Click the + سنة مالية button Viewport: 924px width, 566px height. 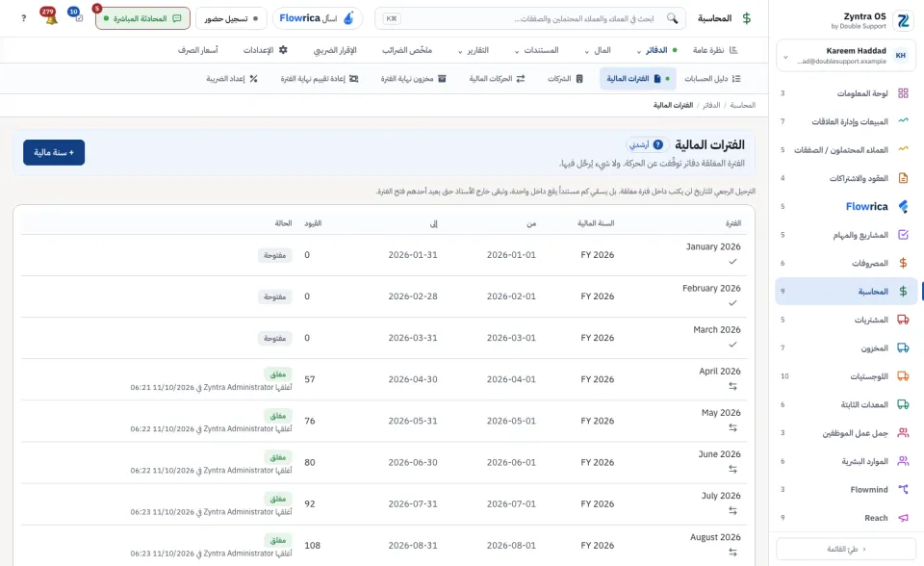tap(54, 152)
